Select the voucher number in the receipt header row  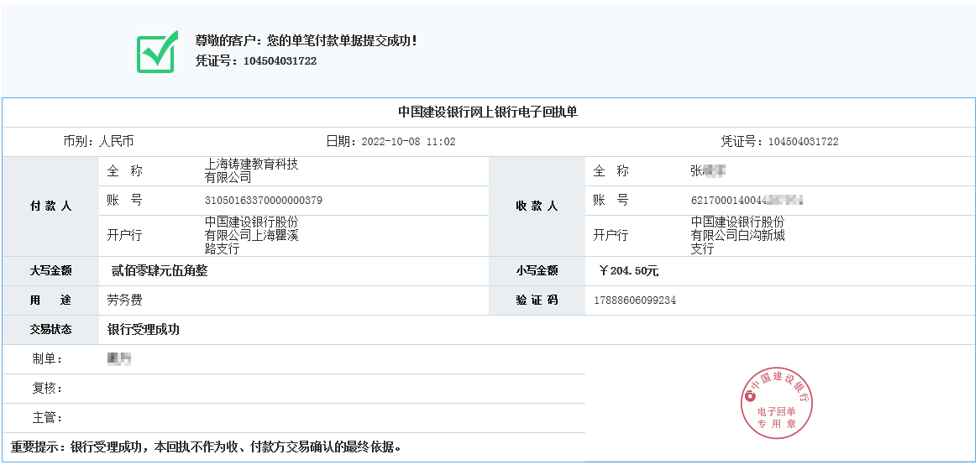click(803, 142)
